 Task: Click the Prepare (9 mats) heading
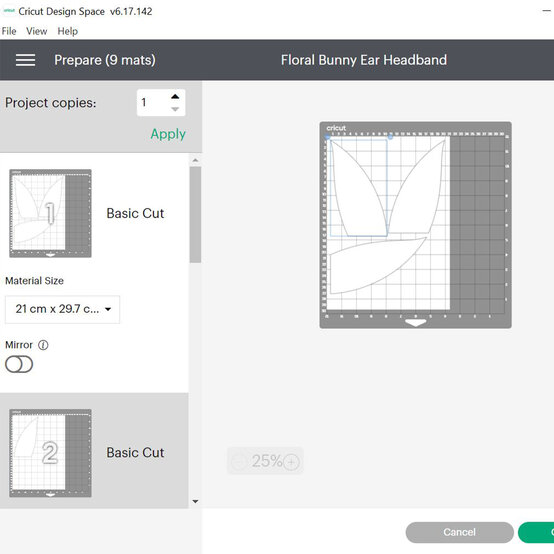[105, 60]
